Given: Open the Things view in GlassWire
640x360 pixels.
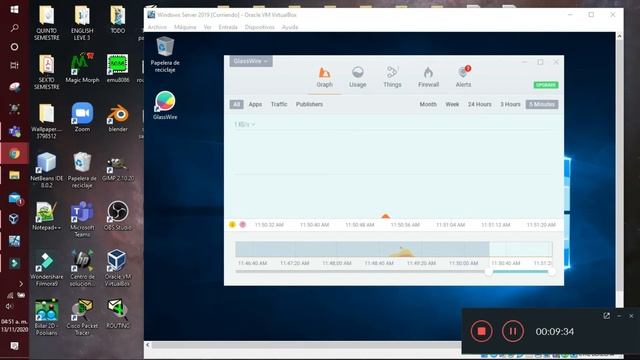Looking at the screenshot, I should (392, 77).
